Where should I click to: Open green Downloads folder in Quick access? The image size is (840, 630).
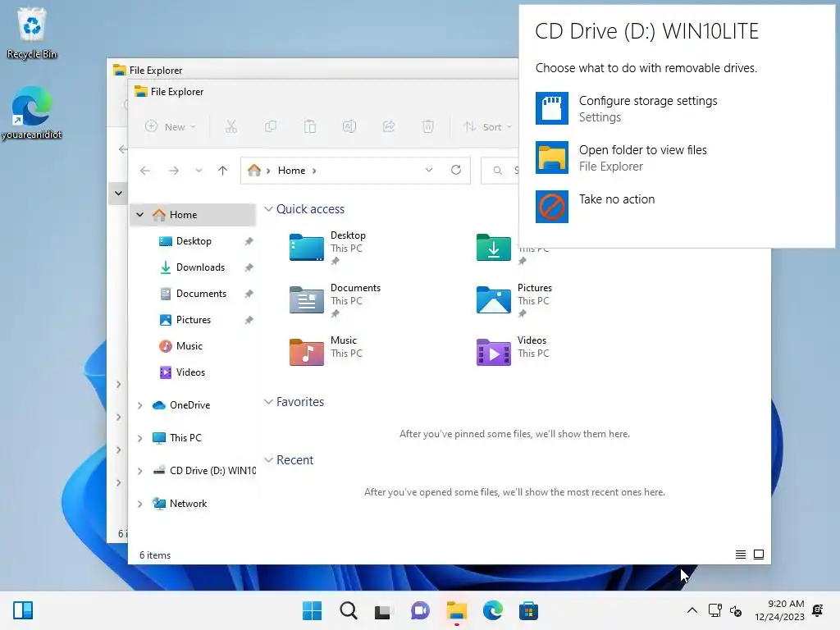coord(493,248)
